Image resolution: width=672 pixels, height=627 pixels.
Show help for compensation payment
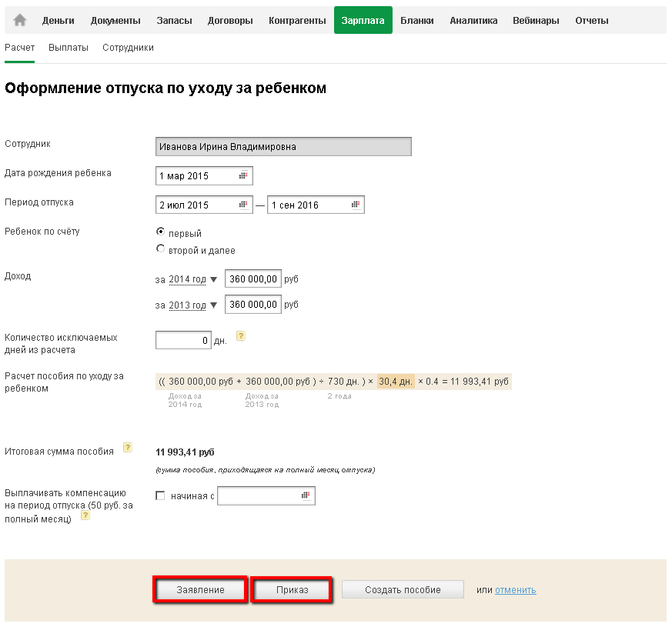click(x=85, y=515)
